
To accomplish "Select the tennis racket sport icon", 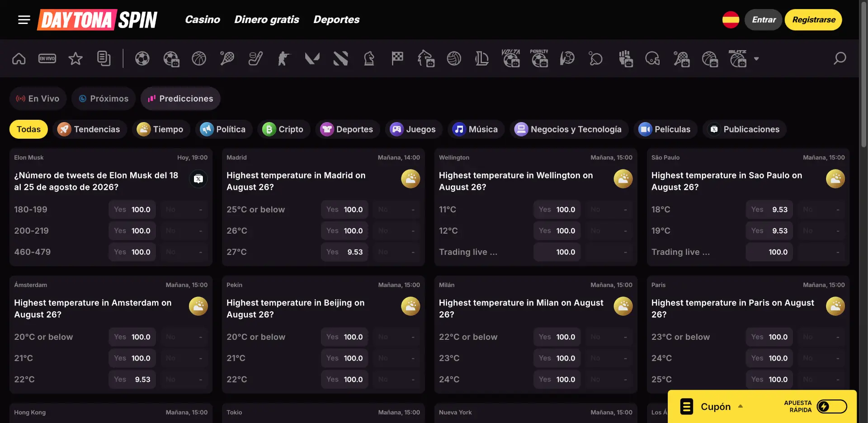I will tap(227, 58).
